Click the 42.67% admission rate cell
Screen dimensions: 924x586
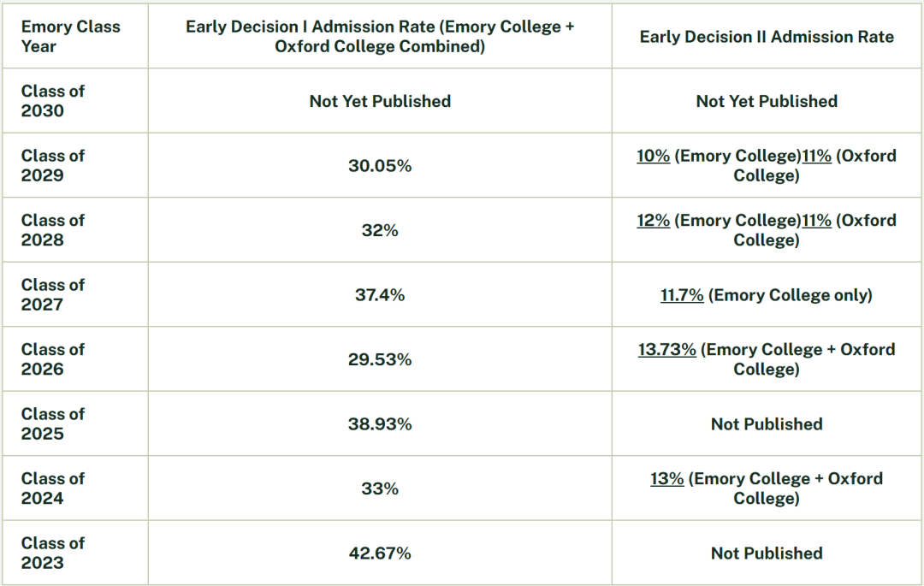[x=380, y=553]
